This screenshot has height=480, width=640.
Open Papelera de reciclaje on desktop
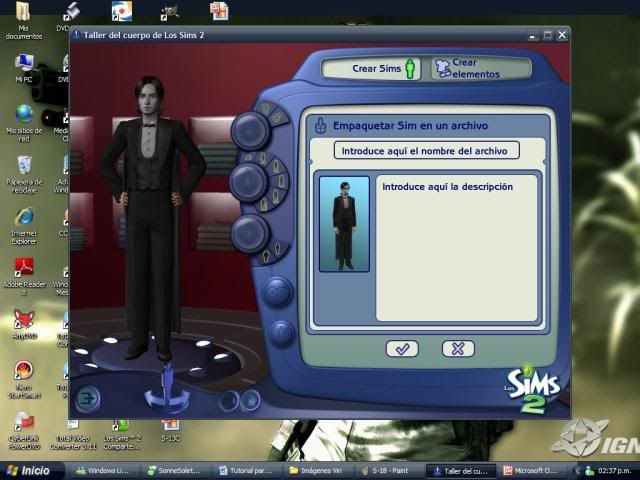click(x=24, y=174)
